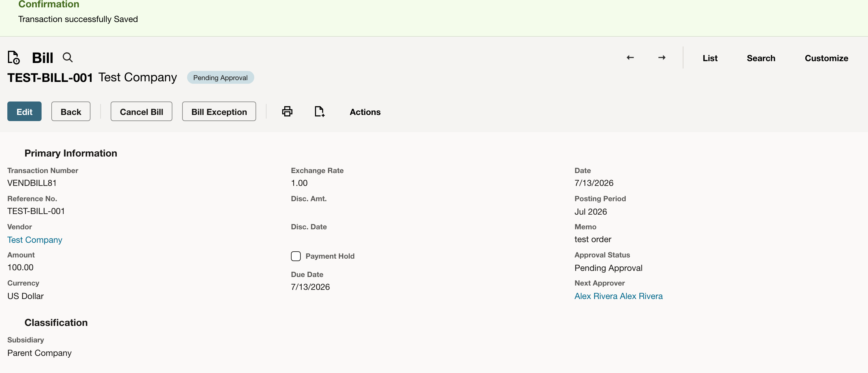Viewport: 868px width, 373px height.
Task: Select the VENDBILL81 transaction number
Action: tap(32, 183)
